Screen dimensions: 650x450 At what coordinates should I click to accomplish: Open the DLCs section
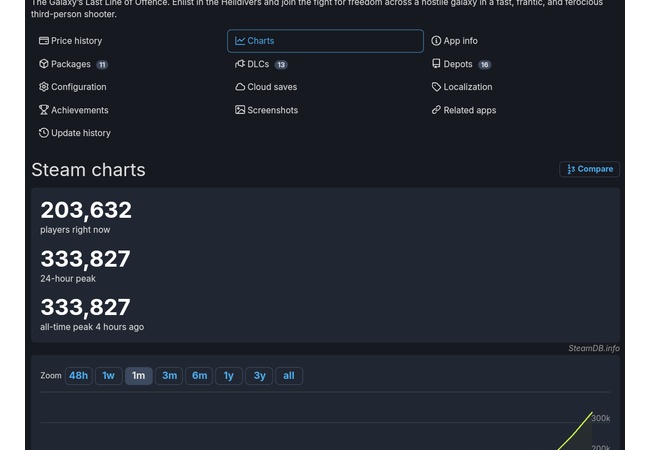pyautogui.click(x=261, y=64)
